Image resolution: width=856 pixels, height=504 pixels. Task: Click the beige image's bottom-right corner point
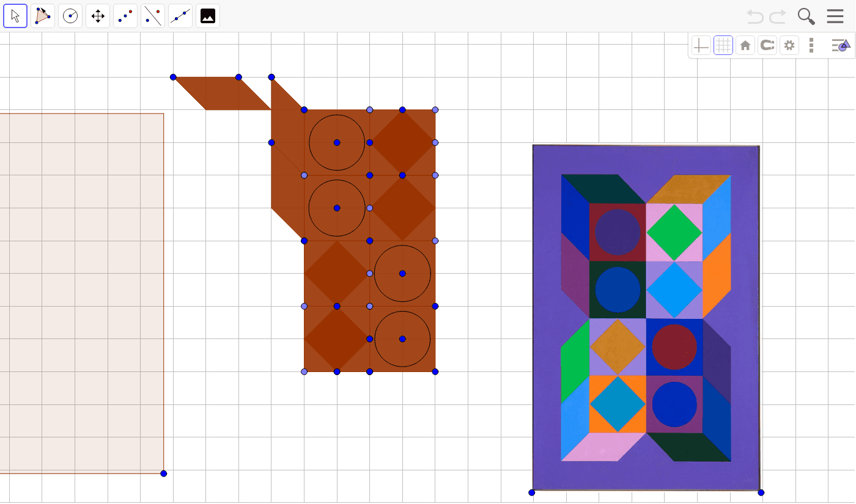pos(163,473)
